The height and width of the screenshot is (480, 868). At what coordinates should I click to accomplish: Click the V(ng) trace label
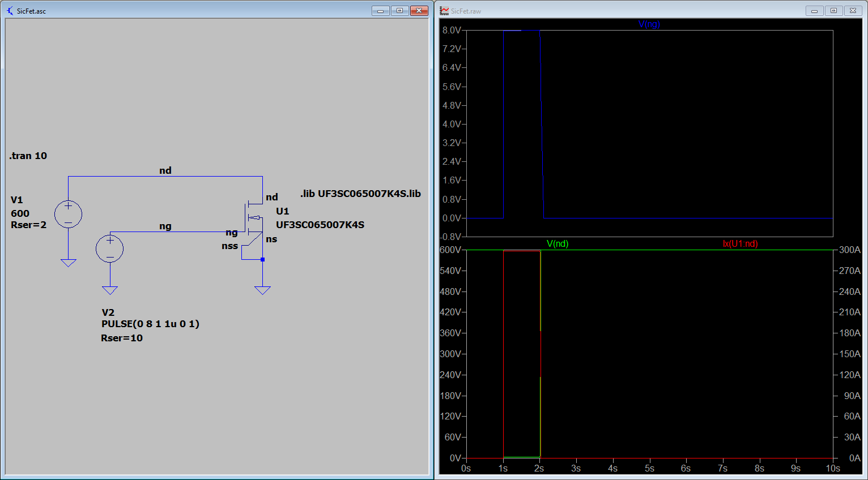pos(649,24)
